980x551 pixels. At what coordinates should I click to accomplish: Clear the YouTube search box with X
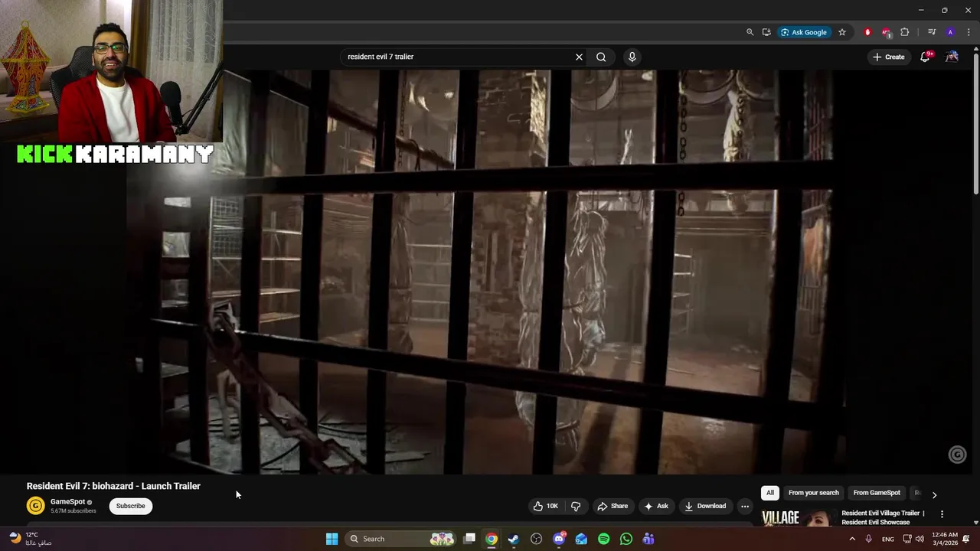(579, 57)
